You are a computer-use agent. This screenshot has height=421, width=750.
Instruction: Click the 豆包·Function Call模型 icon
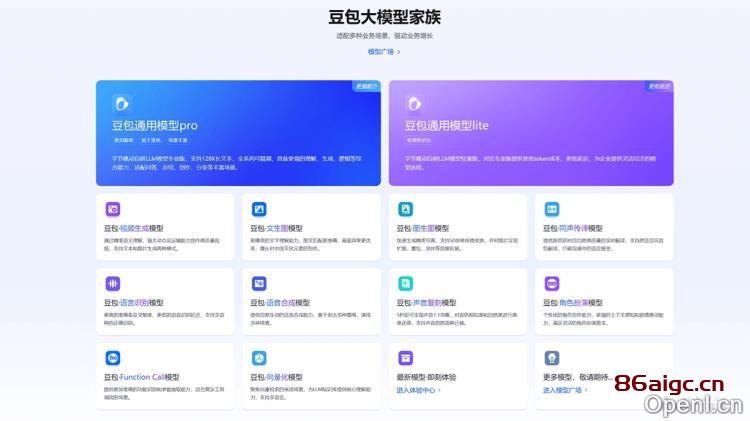click(113, 358)
